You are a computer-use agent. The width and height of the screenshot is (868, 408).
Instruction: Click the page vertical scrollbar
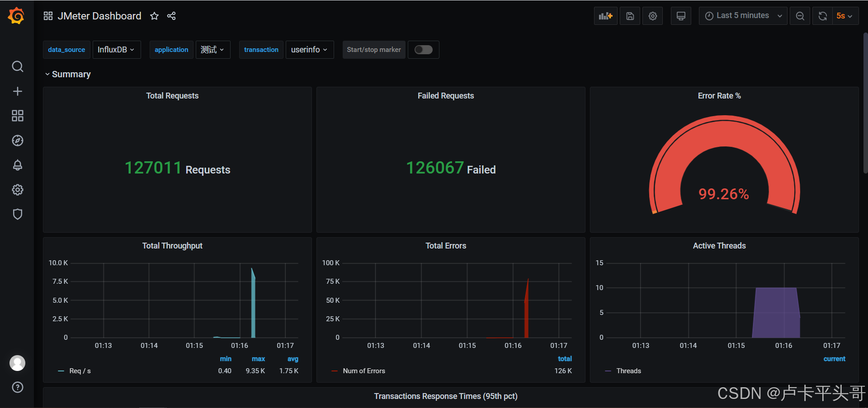[865, 103]
